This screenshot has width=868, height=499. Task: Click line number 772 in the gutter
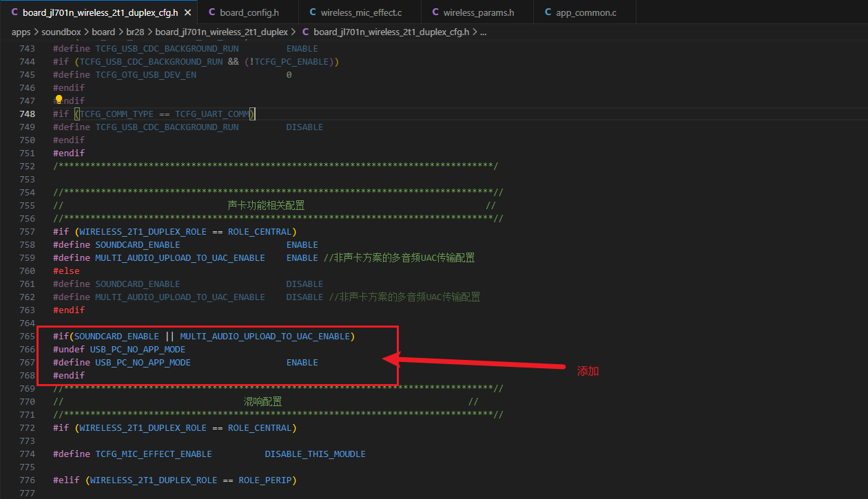27,427
